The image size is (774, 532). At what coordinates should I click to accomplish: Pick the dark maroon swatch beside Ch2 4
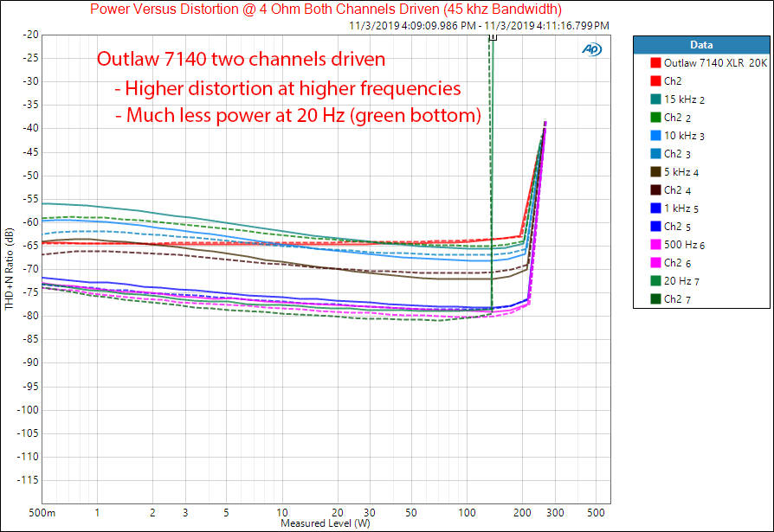pos(655,190)
